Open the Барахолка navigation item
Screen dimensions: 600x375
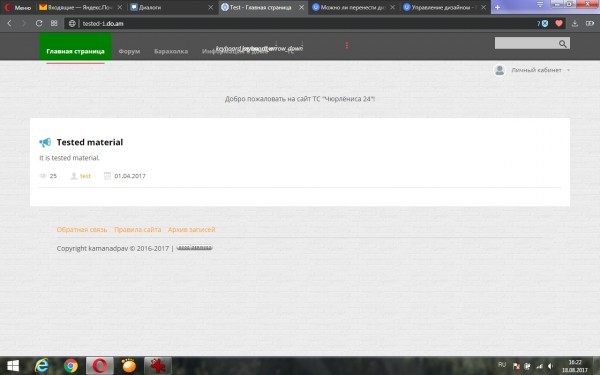(x=171, y=51)
